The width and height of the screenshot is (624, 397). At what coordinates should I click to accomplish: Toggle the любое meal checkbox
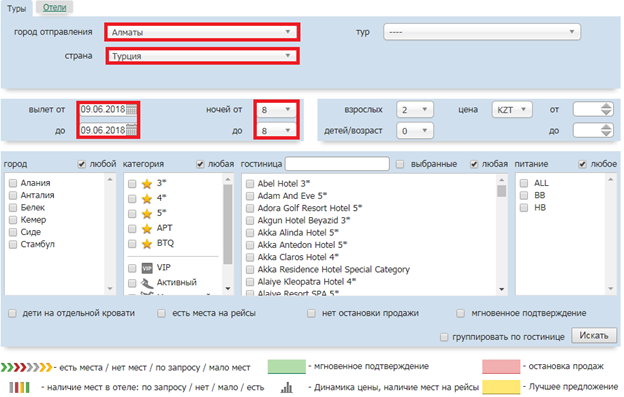pos(582,164)
